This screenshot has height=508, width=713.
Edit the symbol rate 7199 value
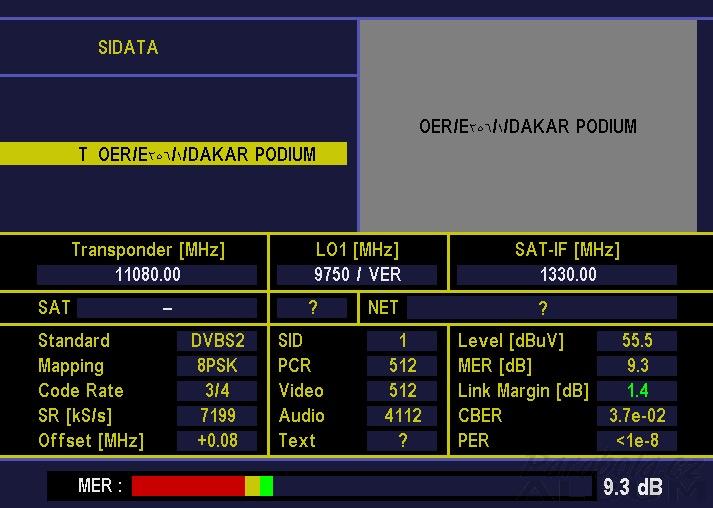tap(217, 415)
